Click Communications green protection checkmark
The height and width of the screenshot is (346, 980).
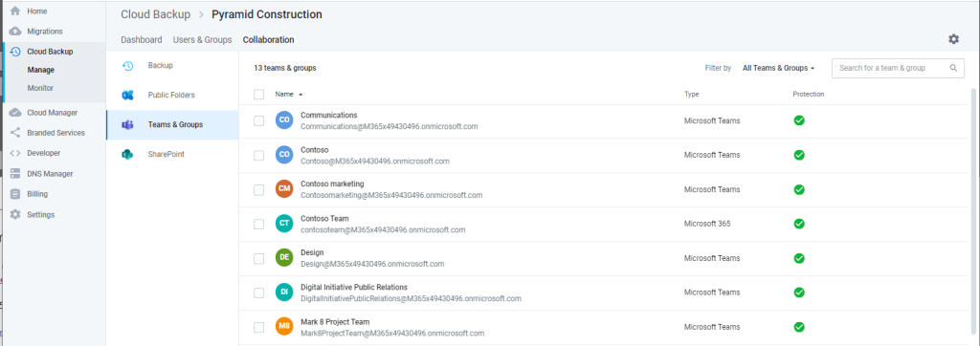[x=799, y=120]
